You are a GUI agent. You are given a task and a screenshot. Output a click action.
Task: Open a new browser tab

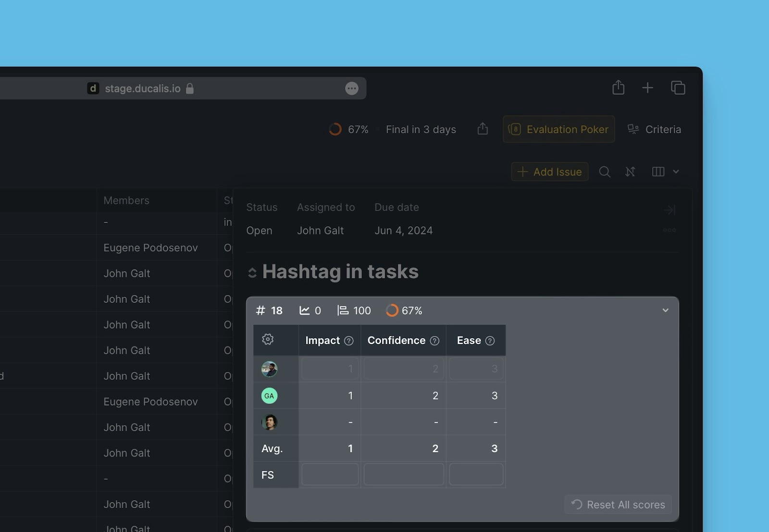(647, 87)
